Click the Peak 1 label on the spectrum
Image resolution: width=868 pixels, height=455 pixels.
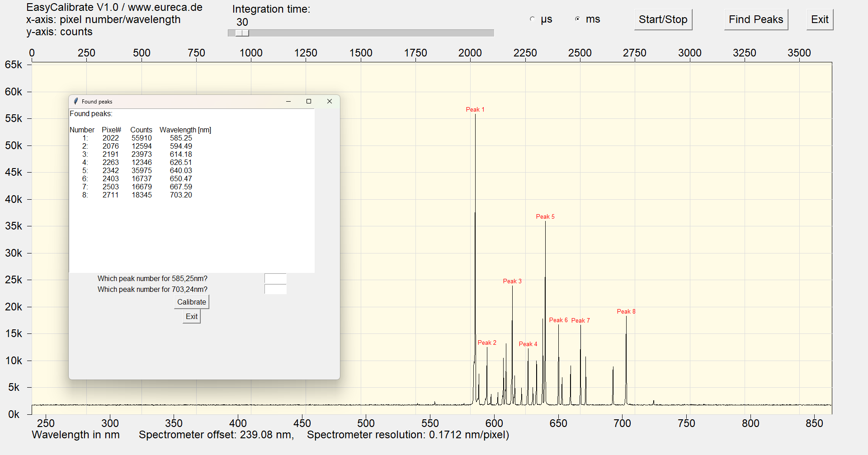pyautogui.click(x=475, y=109)
